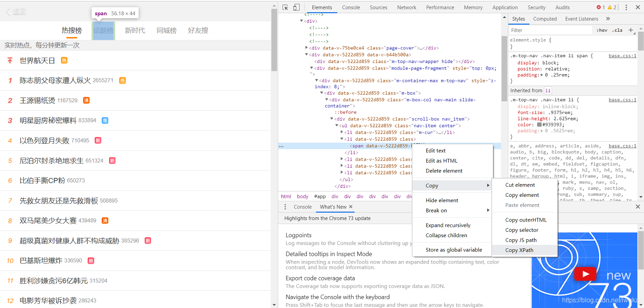Click the 沸 badge next to 王源锡纸烫
Image resolution: width=644 pixels, height=308 pixels.
(x=86, y=100)
